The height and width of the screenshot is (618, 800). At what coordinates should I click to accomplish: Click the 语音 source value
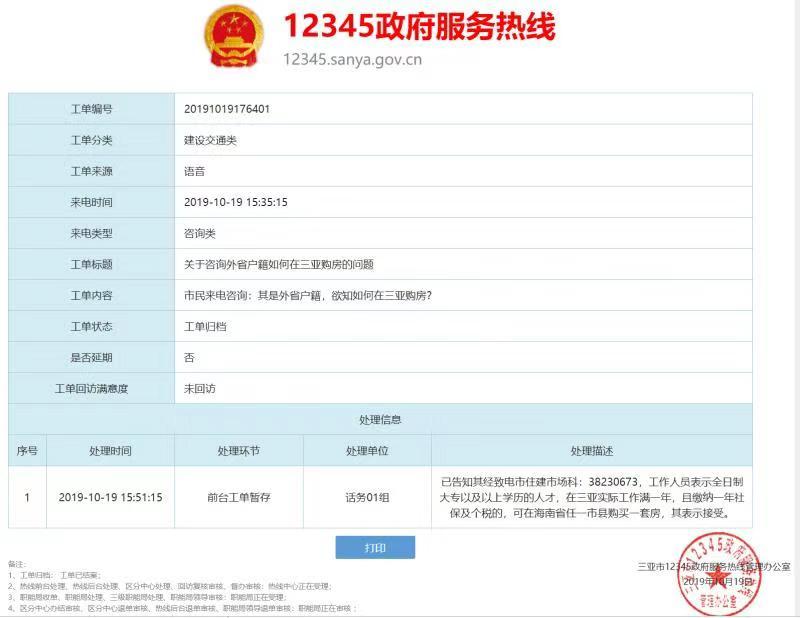194,171
